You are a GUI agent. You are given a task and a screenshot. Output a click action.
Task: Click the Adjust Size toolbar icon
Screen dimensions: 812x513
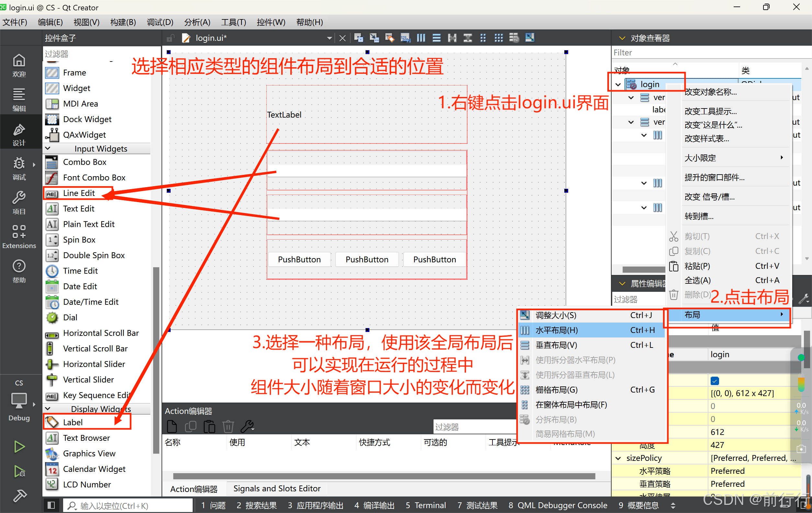pyautogui.click(x=529, y=38)
